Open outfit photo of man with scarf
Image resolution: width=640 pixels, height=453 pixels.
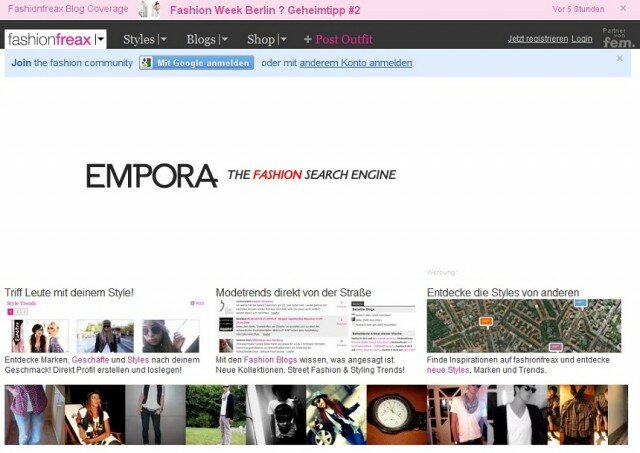[x=457, y=415]
